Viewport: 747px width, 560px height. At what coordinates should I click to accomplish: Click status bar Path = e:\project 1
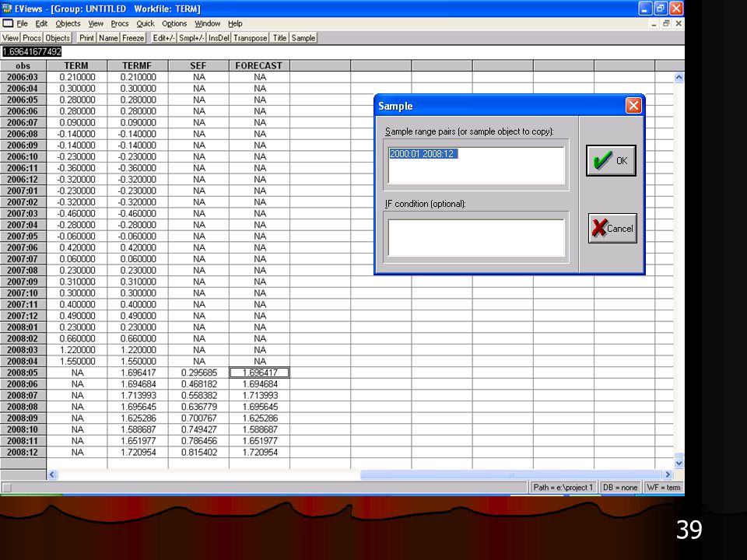coord(563,487)
